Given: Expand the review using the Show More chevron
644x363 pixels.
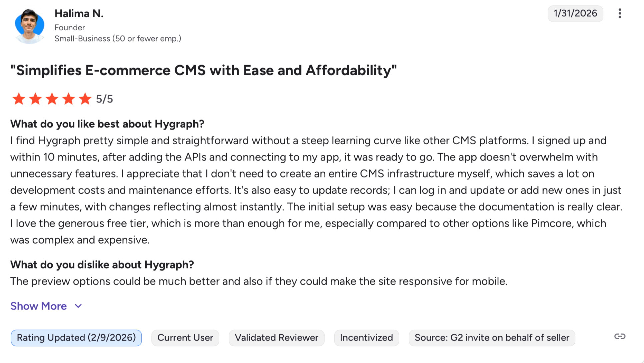Looking at the screenshot, I should (78, 306).
